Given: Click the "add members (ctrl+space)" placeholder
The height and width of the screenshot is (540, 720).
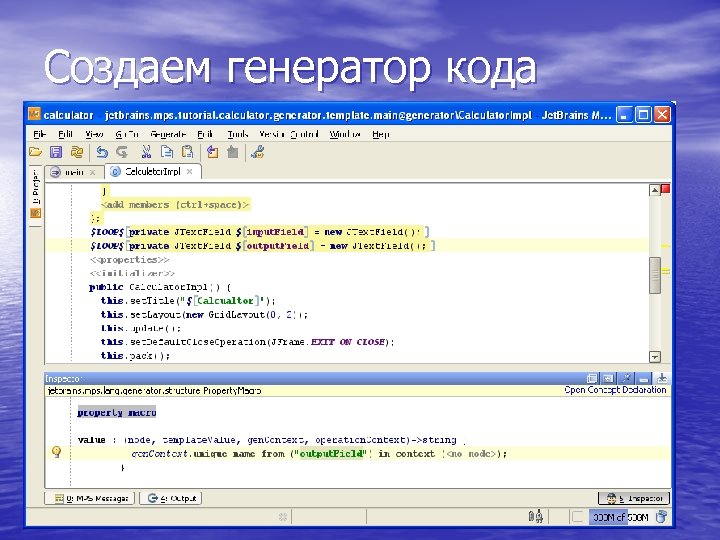Looking at the screenshot, I should (x=175, y=205).
